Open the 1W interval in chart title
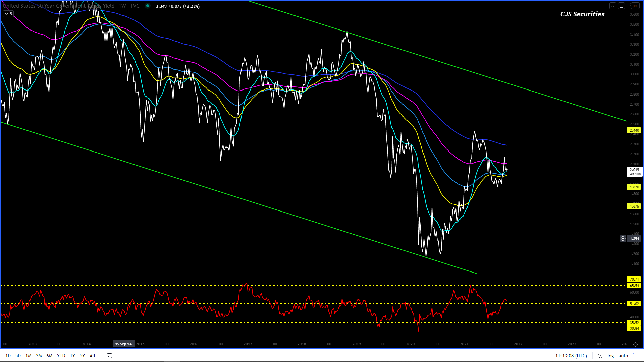Viewport: 644px width, 362px height. [x=122, y=6]
